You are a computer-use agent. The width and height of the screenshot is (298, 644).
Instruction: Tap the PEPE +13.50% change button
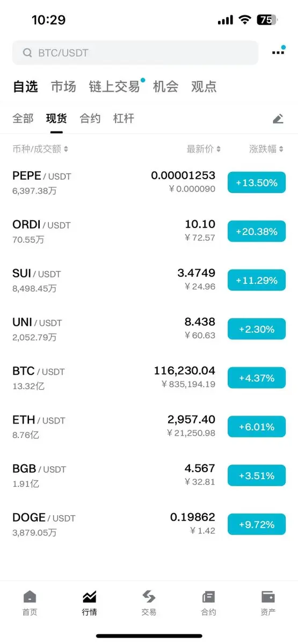(257, 182)
